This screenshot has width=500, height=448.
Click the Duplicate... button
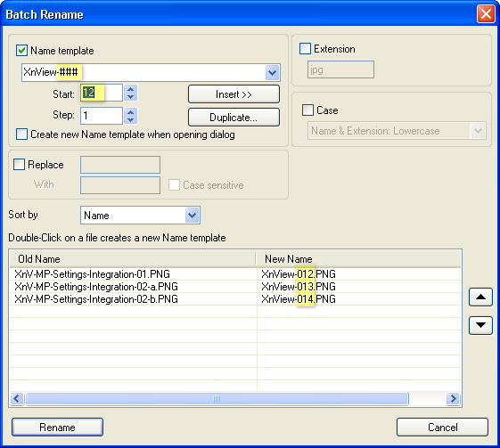[x=234, y=118]
